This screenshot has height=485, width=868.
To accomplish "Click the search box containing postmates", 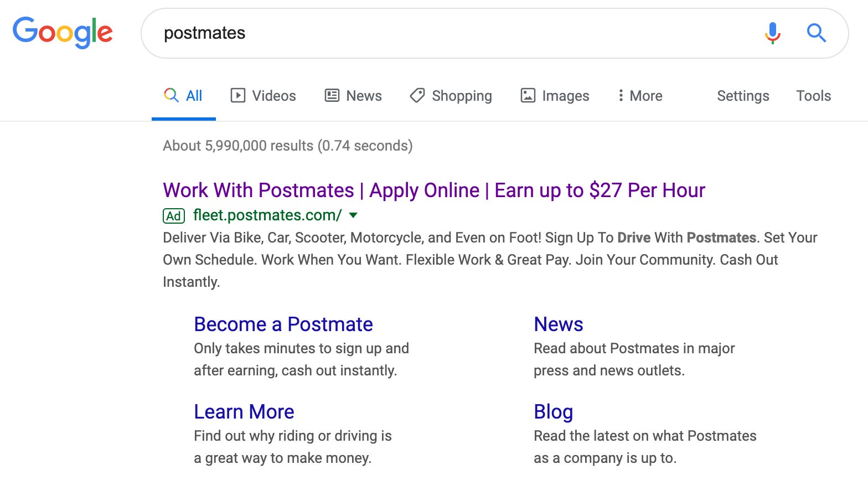I will [x=494, y=33].
